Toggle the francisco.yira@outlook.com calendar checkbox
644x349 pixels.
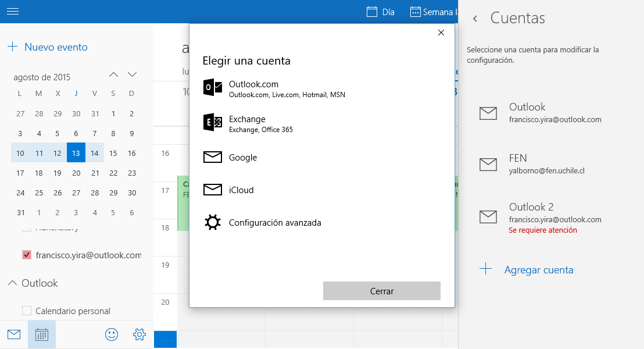(x=26, y=254)
